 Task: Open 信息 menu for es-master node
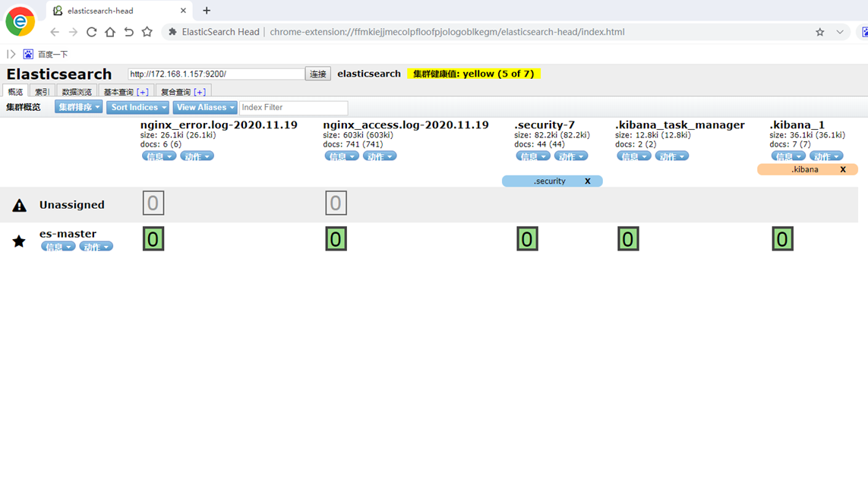58,247
